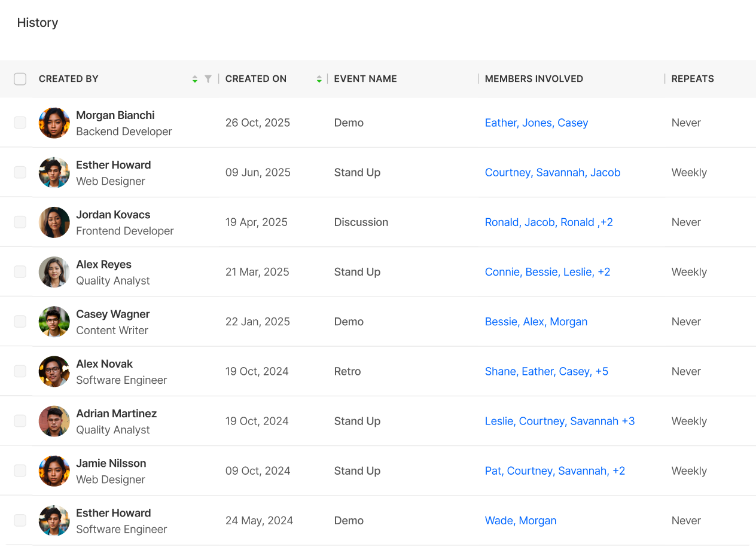Expand 'Connie, Bessie, Leslie, +2' member list
The height and width of the screenshot is (550, 756).
pyautogui.click(x=547, y=272)
